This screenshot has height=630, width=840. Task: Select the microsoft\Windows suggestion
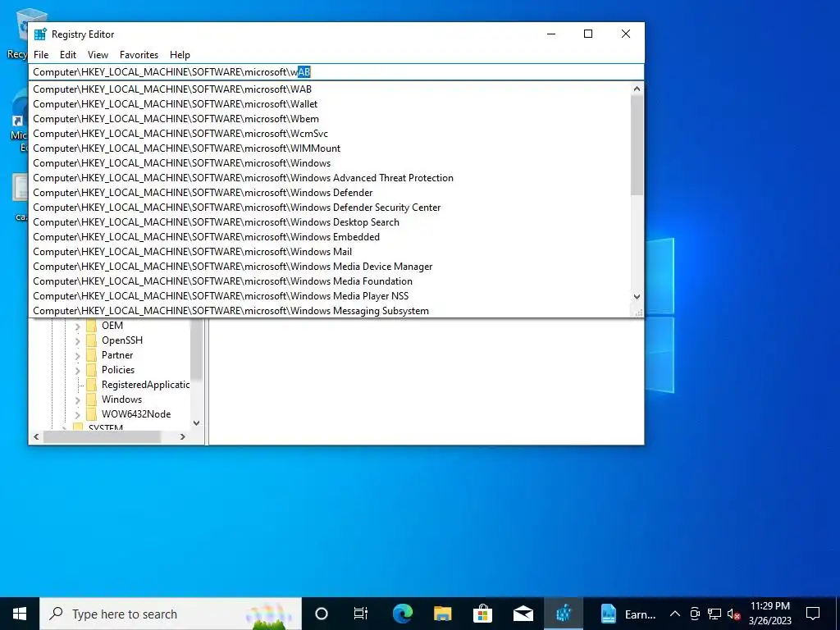331,163
